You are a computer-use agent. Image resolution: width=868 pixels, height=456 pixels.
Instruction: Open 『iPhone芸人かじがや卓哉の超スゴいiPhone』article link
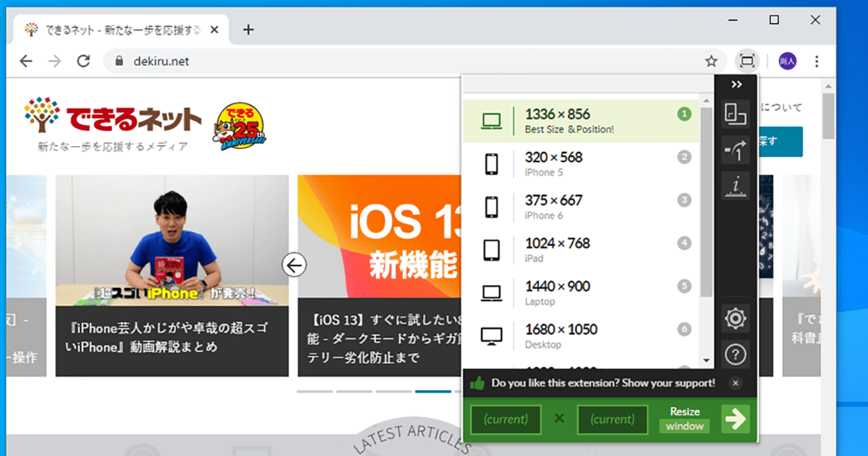[166, 337]
